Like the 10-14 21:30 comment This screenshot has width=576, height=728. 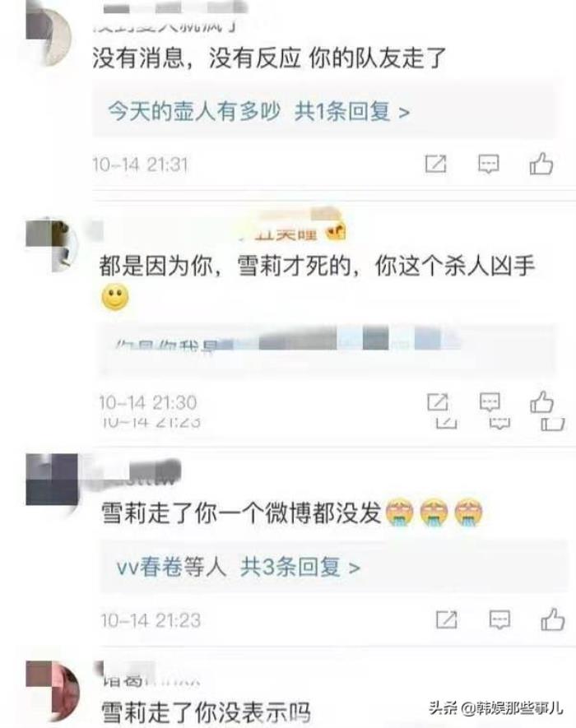tap(541, 401)
